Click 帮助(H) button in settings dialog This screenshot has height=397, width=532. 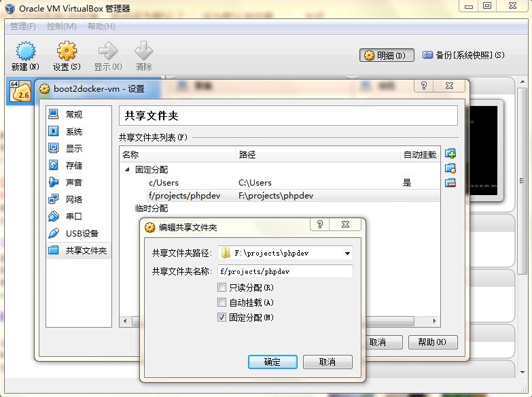(433, 342)
